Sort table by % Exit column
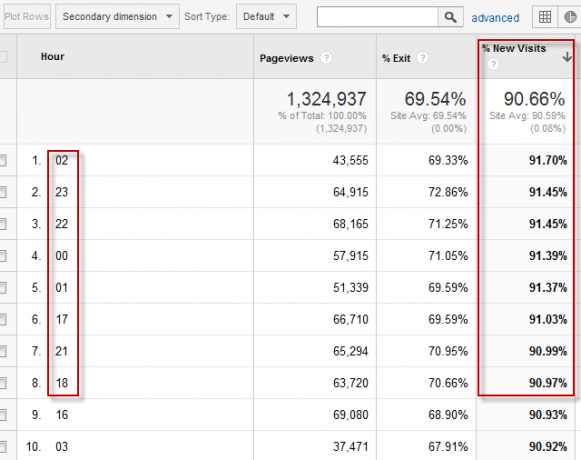 coord(396,58)
